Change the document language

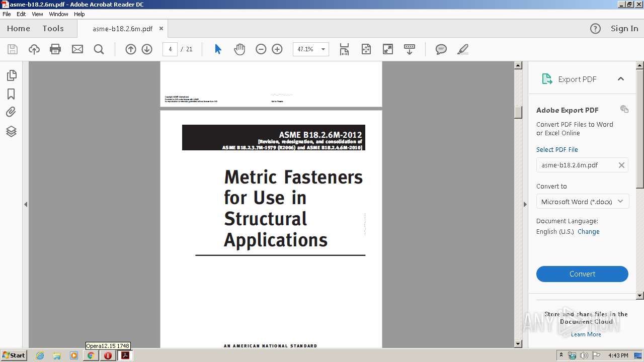[x=589, y=232]
